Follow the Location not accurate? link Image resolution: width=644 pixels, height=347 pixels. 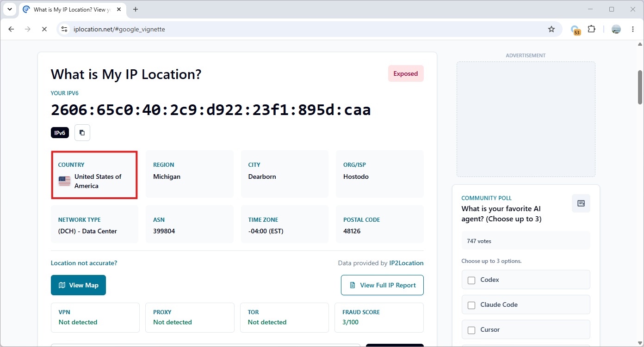84,263
